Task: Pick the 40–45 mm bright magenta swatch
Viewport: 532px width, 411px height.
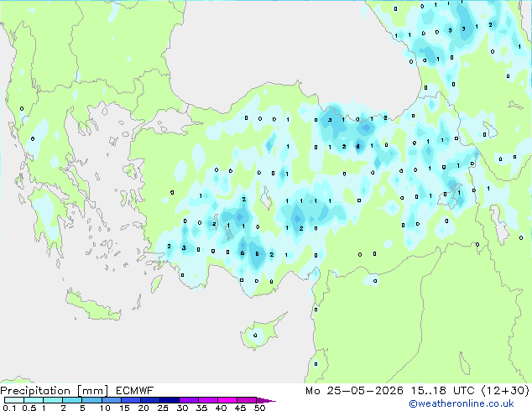Action: point(227,400)
